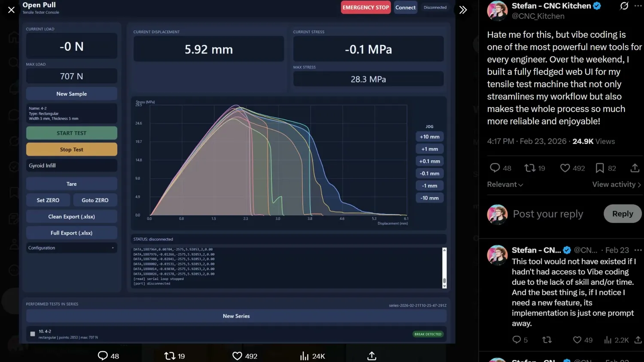
Task: Click the Name: 4-2 sample info box
Action: click(72, 113)
